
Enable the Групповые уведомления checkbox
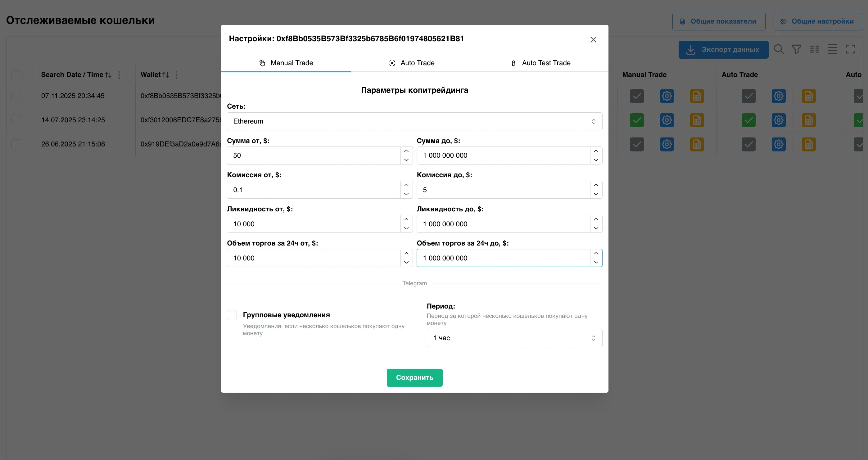pos(232,315)
